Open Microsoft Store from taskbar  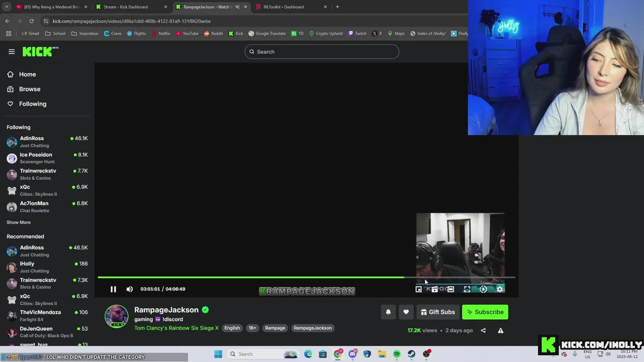point(323,354)
